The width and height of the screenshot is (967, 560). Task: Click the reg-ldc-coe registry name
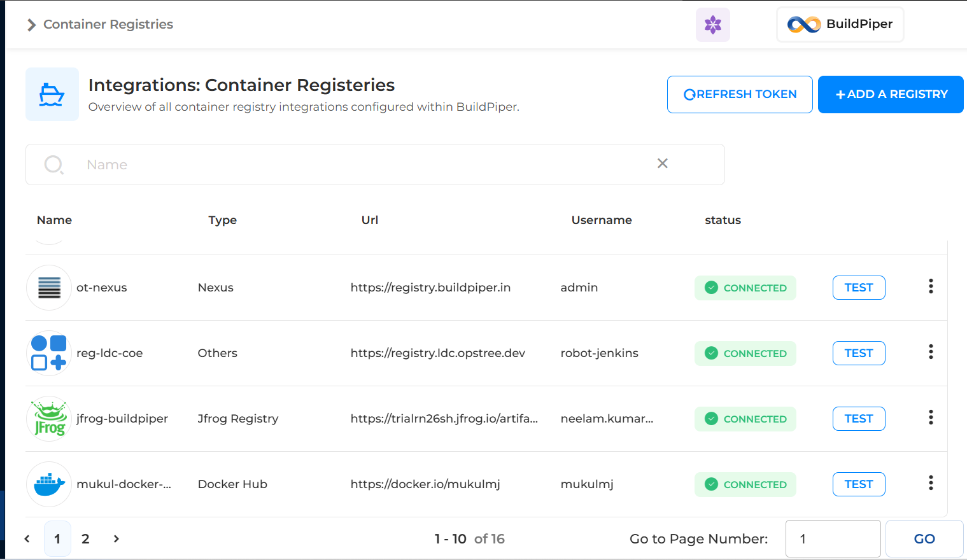[109, 353]
